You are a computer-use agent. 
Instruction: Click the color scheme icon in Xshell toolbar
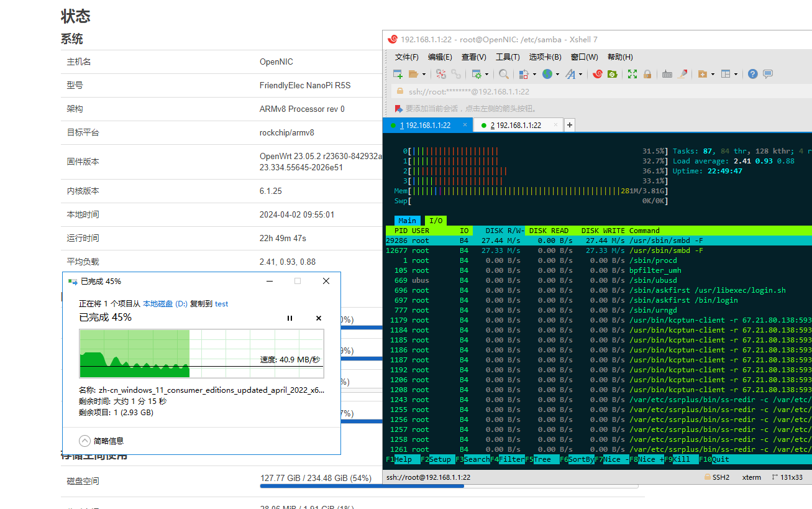coord(523,74)
